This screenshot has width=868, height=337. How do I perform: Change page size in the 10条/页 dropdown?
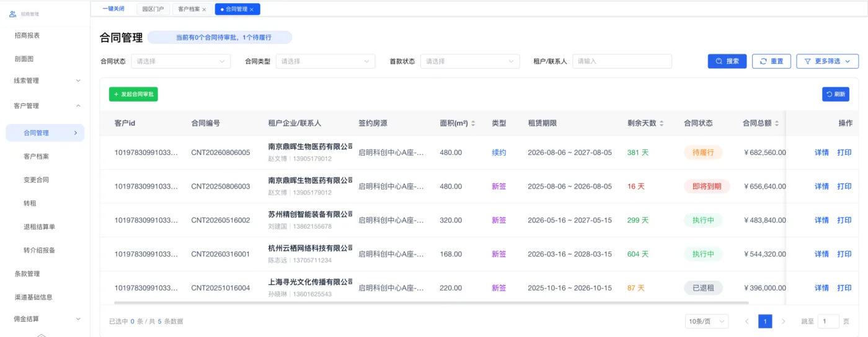tap(707, 322)
